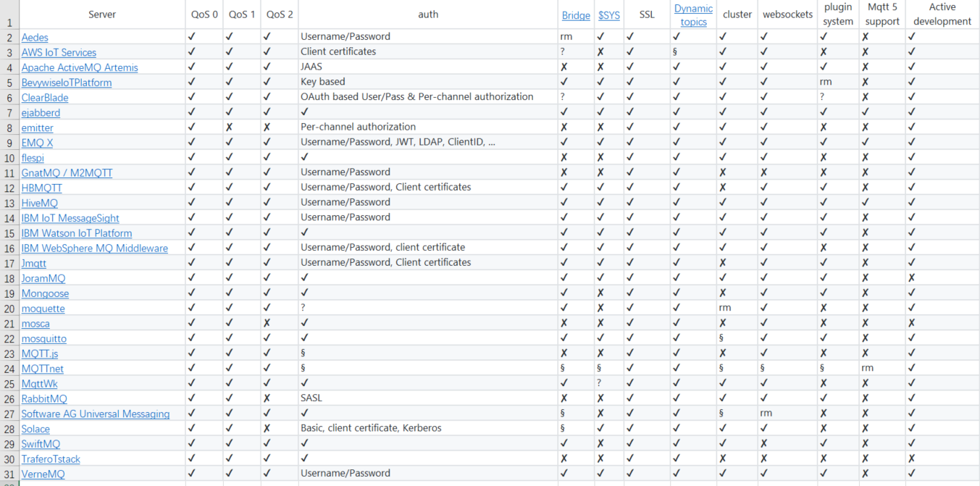Open the HiveMQ link

(x=40, y=203)
